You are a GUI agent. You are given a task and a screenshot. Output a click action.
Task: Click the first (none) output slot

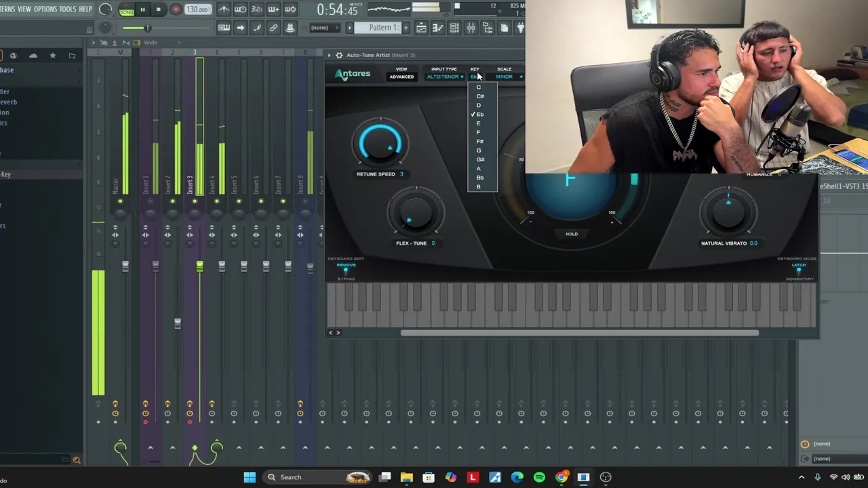pos(822,444)
